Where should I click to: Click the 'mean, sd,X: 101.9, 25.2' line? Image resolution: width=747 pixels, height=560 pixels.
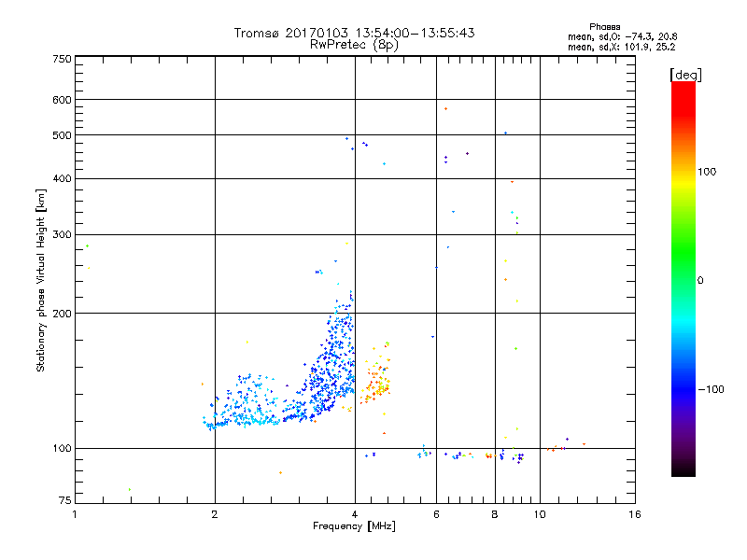click(x=621, y=47)
